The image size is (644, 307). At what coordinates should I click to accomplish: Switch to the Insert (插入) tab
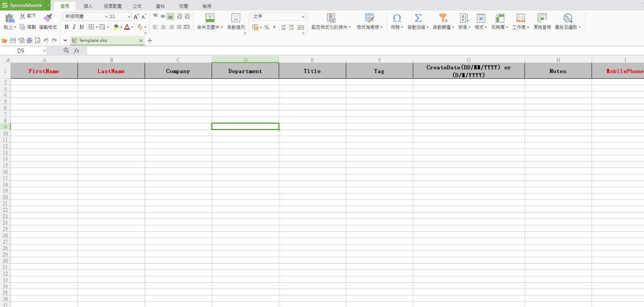click(88, 6)
